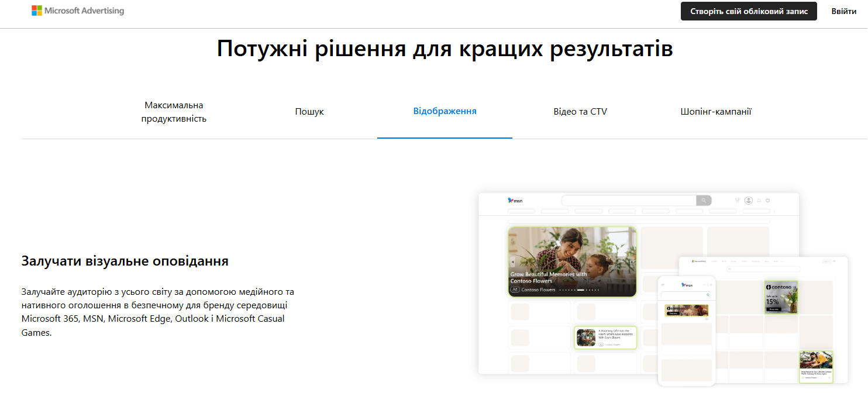Click the heading Потужні рішення для кращих результатів
The width and height of the screenshot is (868, 396).
point(445,49)
